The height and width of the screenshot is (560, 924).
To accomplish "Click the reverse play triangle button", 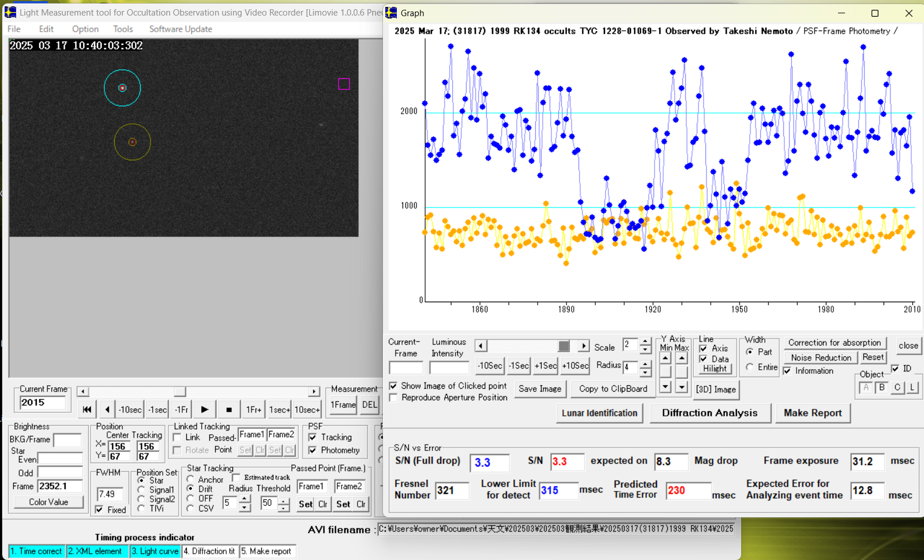I will point(107,409).
